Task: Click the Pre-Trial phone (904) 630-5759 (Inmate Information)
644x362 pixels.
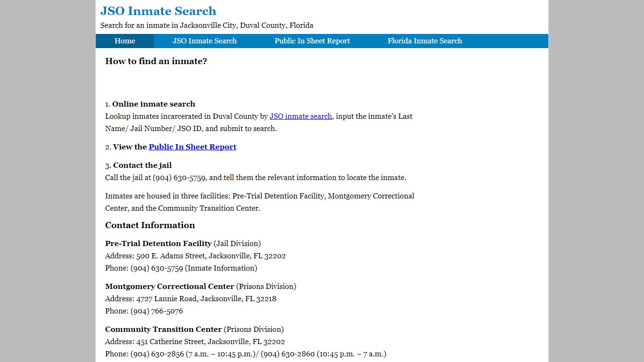Action: tap(181, 268)
